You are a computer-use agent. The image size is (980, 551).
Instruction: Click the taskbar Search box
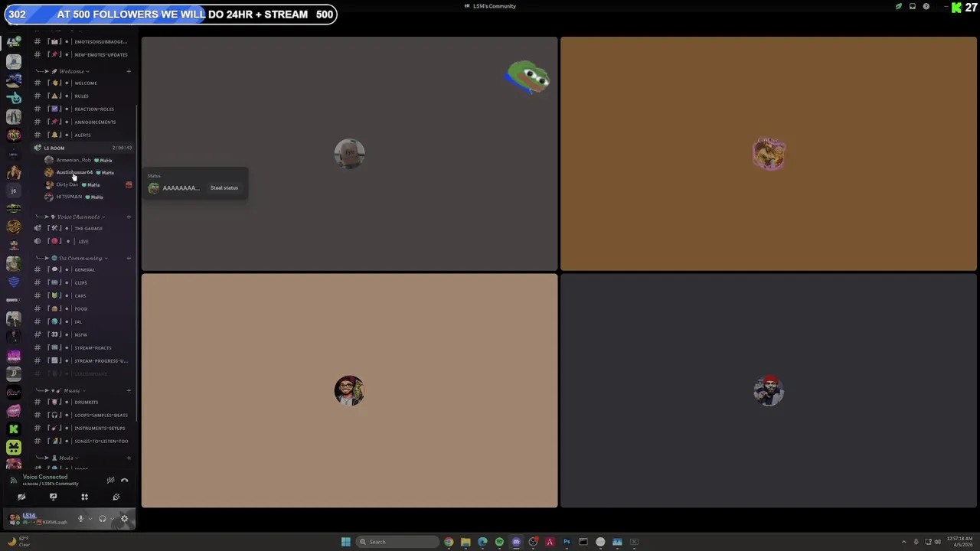pos(397,542)
